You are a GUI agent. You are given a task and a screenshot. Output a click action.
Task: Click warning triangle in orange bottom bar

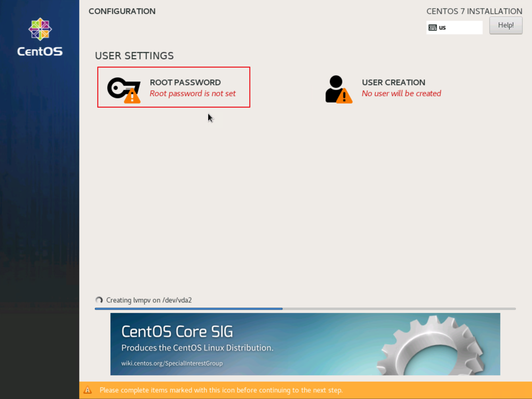point(88,390)
